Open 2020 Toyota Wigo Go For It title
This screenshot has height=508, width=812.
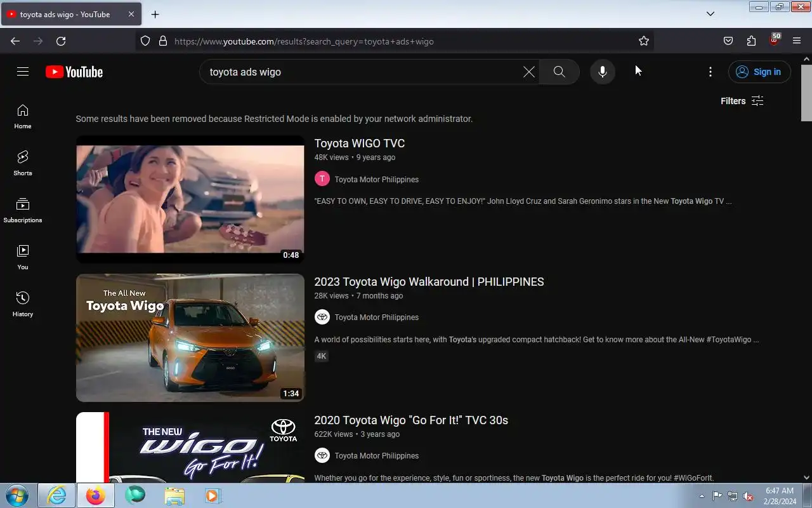[x=411, y=420]
